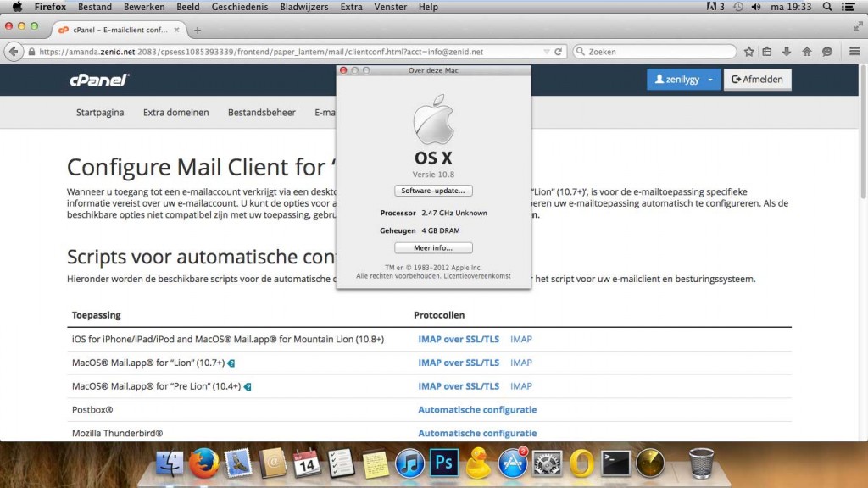Open the Firefox hamburger menu
The width and height of the screenshot is (868, 488).
tap(854, 52)
